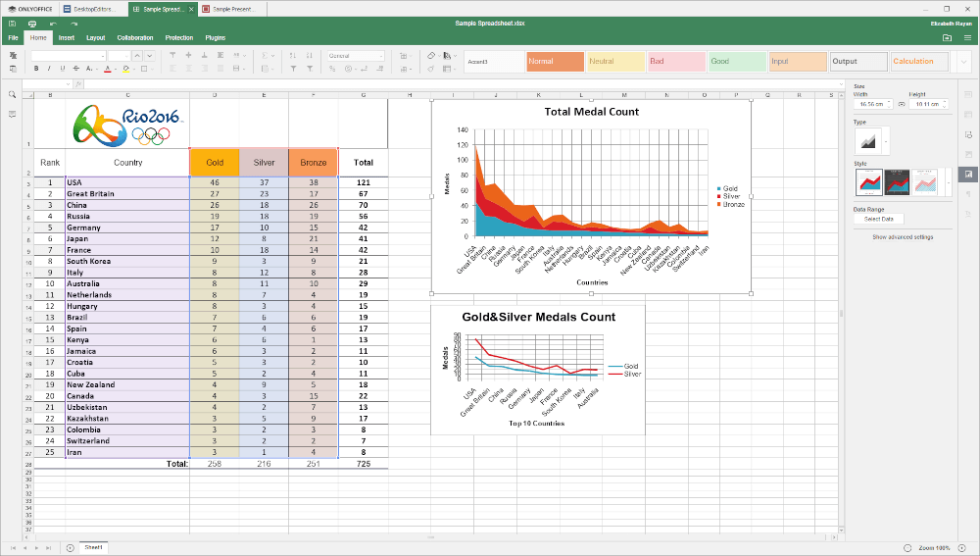Viewport: 980px width, 556px height.
Task: Switch to the Insert tab
Action: click(67, 38)
